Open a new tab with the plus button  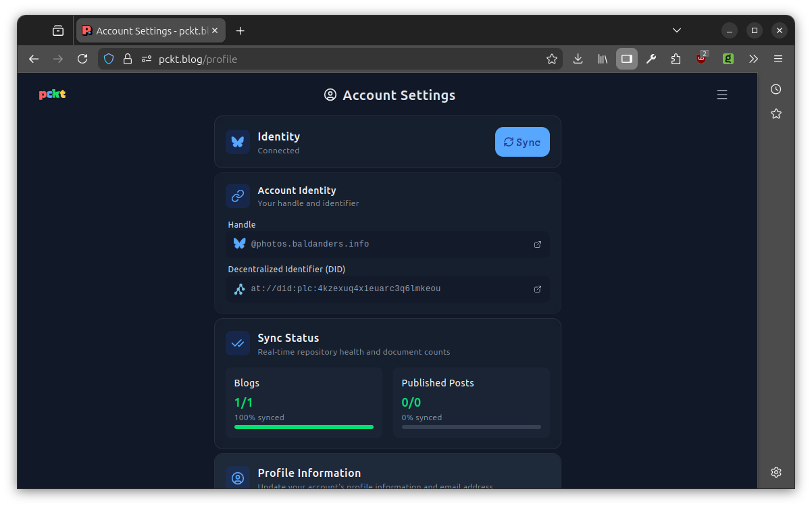point(240,30)
